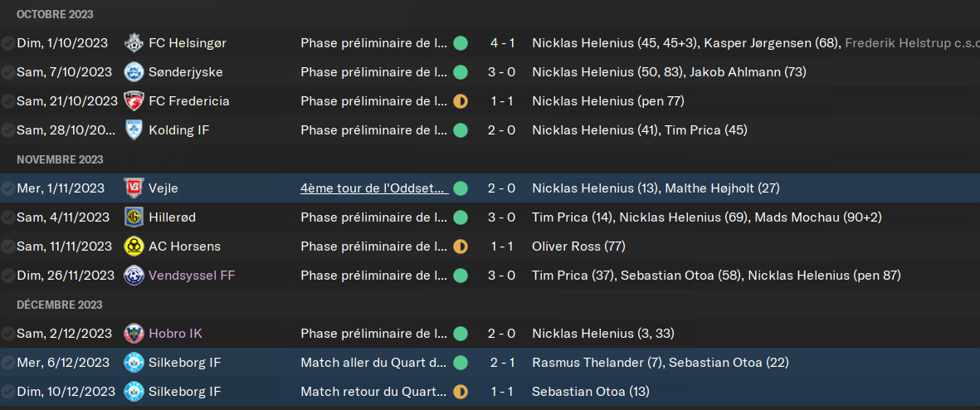Image resolution: width=980 pixels, height=410 pixels.
Task: Toggle the checkmark beside Sam, 2/12/2023
Action: (x=7, y=333)
